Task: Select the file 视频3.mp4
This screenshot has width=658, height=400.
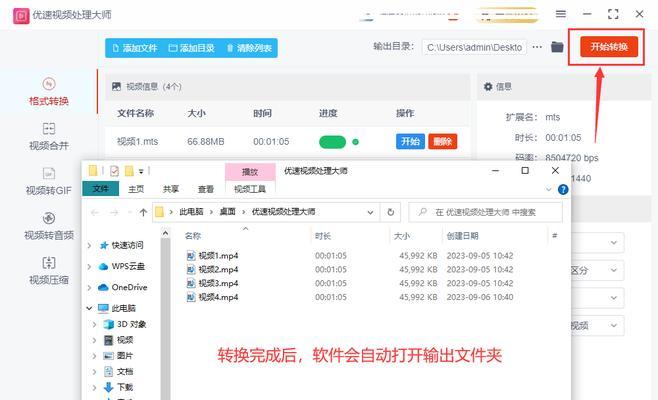Action: 212,283
